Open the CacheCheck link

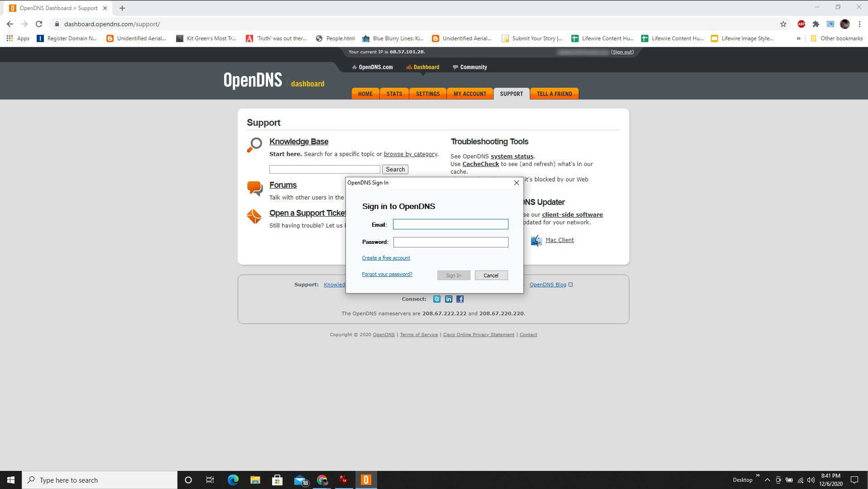(x=480, y=164)
